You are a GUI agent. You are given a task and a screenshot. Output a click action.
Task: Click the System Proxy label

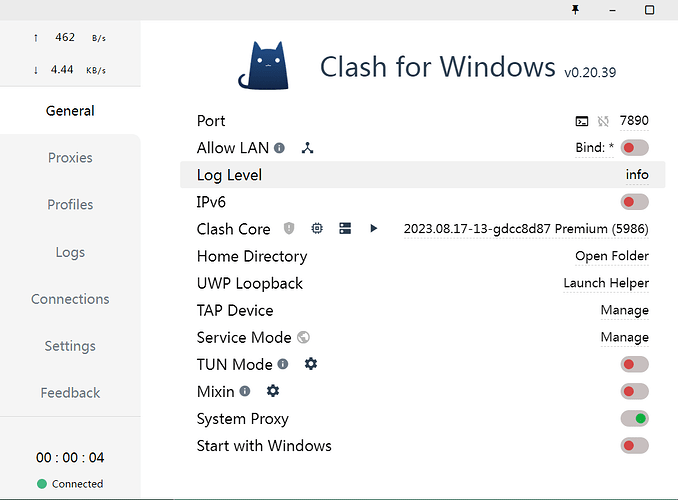(x=243, y=419)
